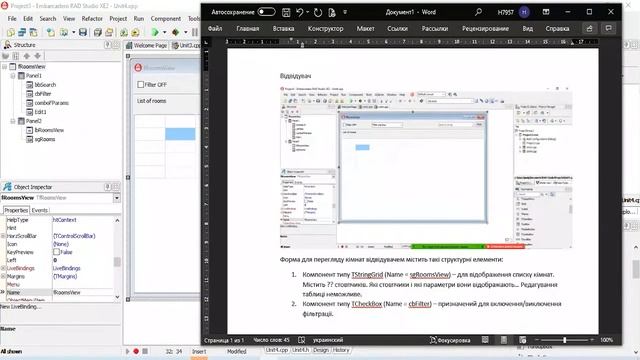The image size is (640, 360).
Task: Open the Refactor menu in RAD Studio
Action: click(x=92, y=19)
